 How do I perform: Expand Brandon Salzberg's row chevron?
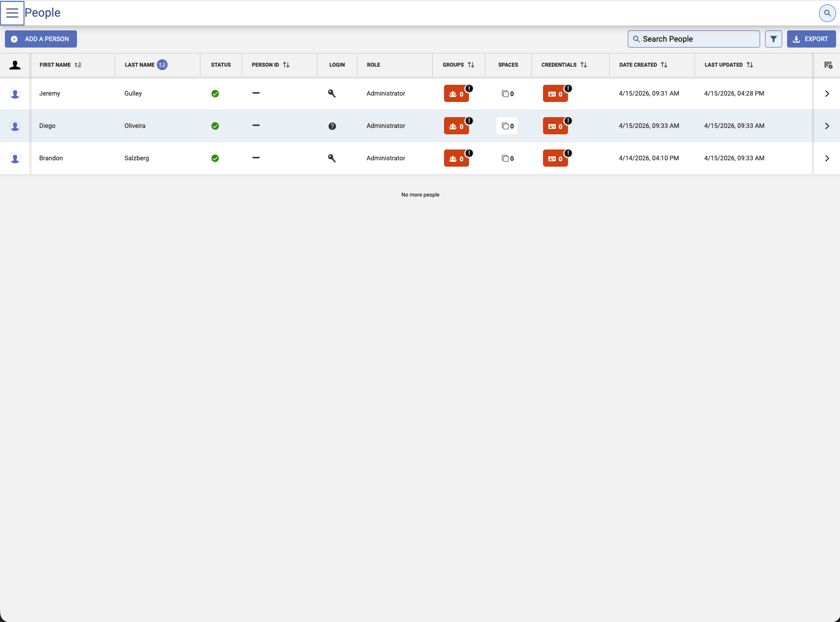pyautogui.click(x=827, y=158)
